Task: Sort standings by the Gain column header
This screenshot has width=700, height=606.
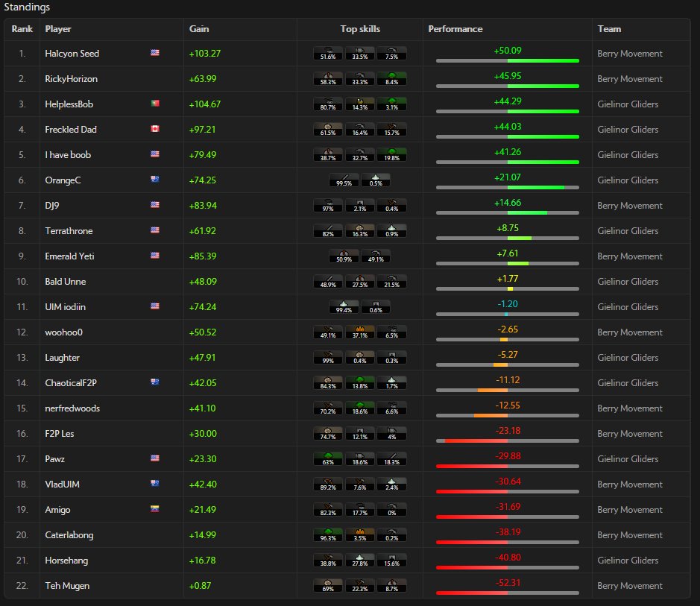Action: pos(198,28)
